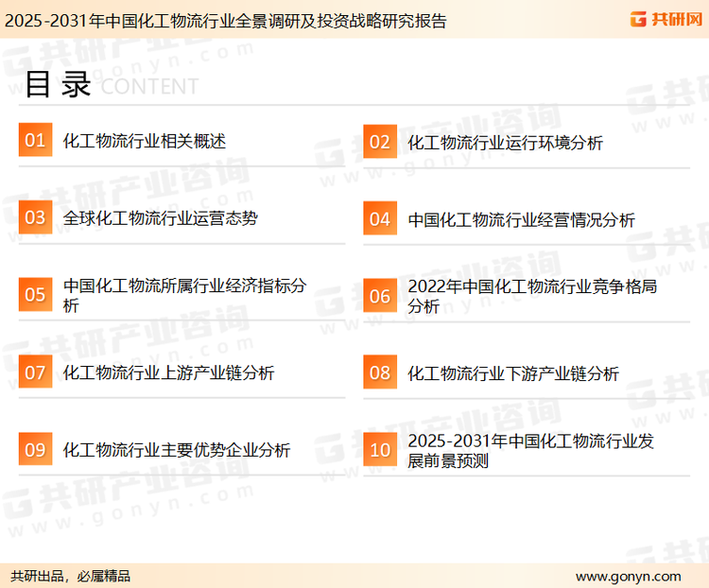The width and height of the screenshot is (709, 588).
Task: Select the orange 04 number badge
Action: pyautogui.click(x=380, y=218)
